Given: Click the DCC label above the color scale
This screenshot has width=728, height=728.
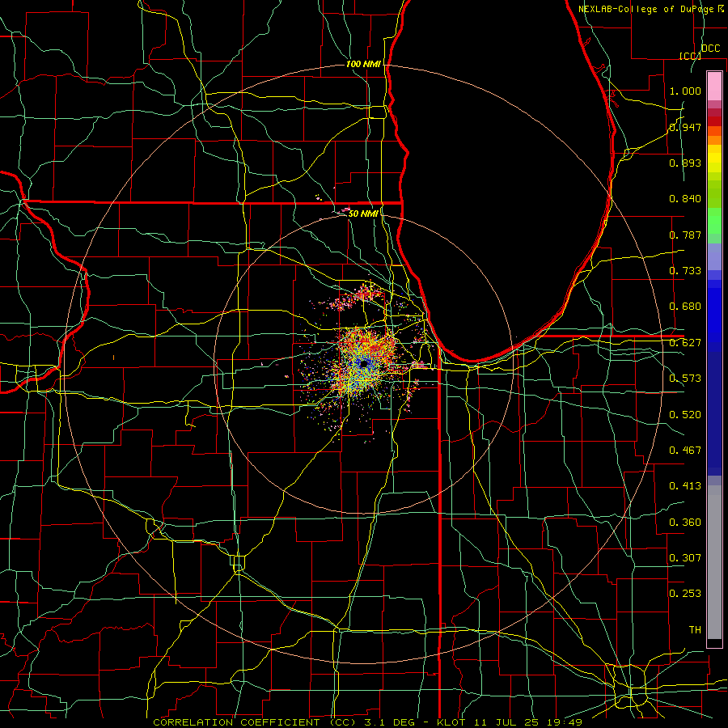Looking at the screenshot, I should [710, 49].
